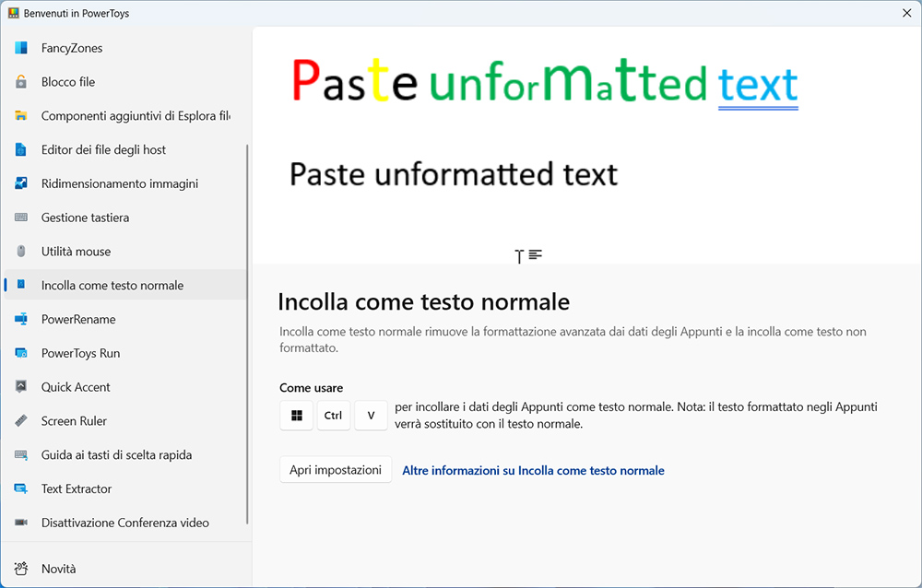Open Altre informazioni su Incolla come testo normale link
The width and height of the screenshot is (922, 588).
click(x=533, y=470)
